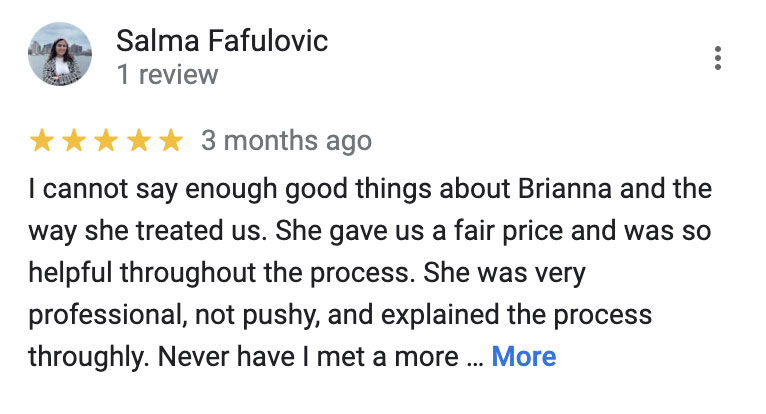Click the text "Never have I met a more"
The image size is (766, 414).
308,357
